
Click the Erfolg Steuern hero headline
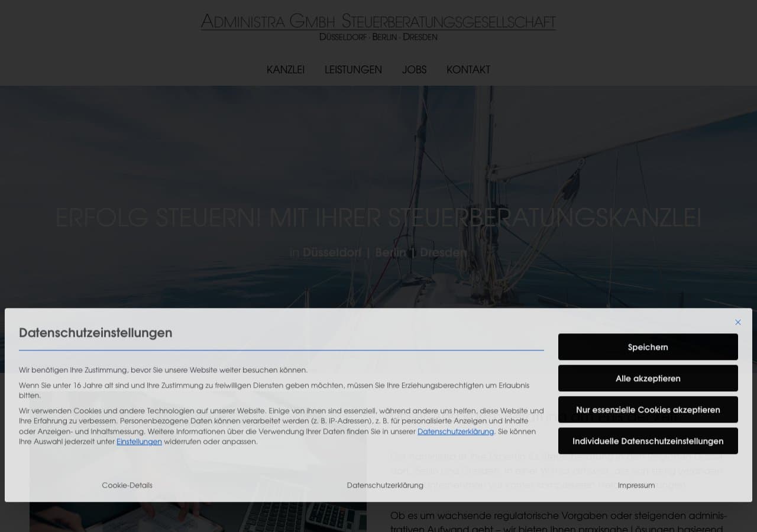(378, 218)
